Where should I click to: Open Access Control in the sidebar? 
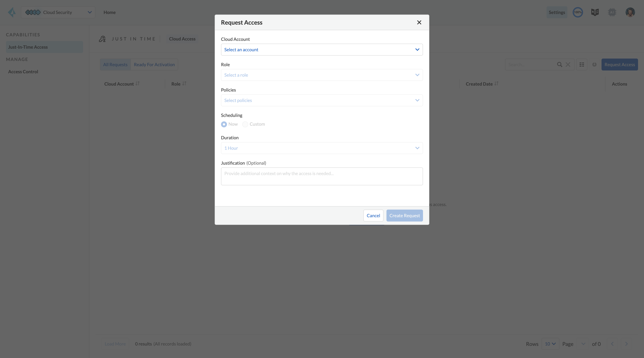[23, 72]
